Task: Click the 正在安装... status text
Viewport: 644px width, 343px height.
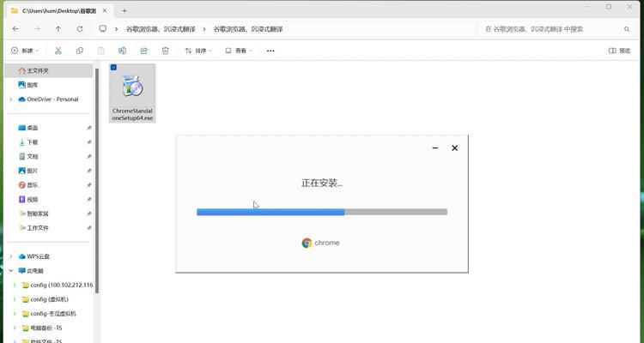Action: [x=322, y=183]
